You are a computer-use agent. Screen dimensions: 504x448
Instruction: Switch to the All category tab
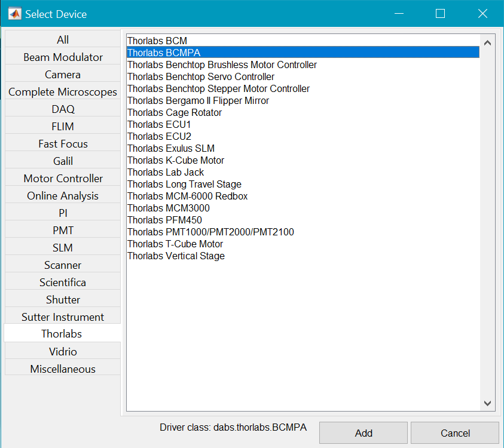tap(63, 40)
